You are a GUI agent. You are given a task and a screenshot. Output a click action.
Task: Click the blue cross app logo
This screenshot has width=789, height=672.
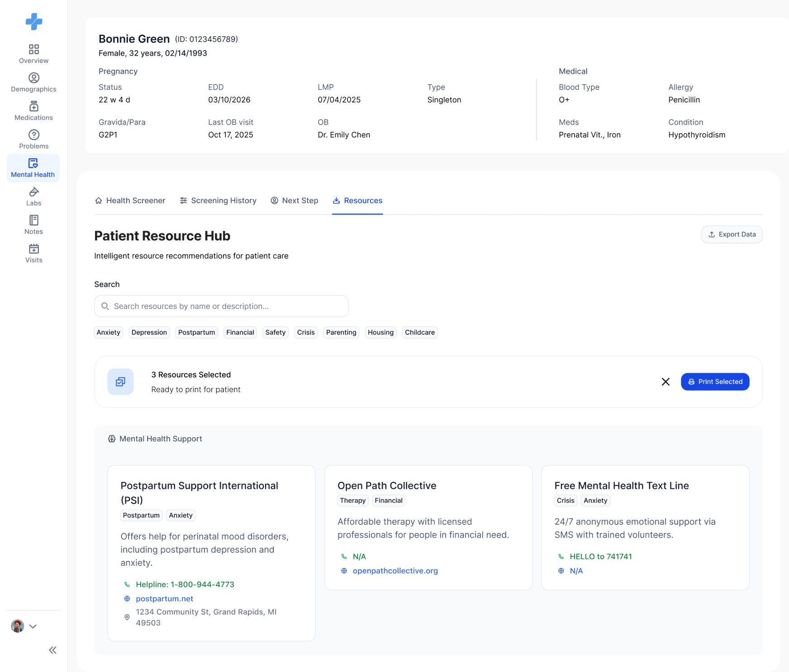[34, 22]
